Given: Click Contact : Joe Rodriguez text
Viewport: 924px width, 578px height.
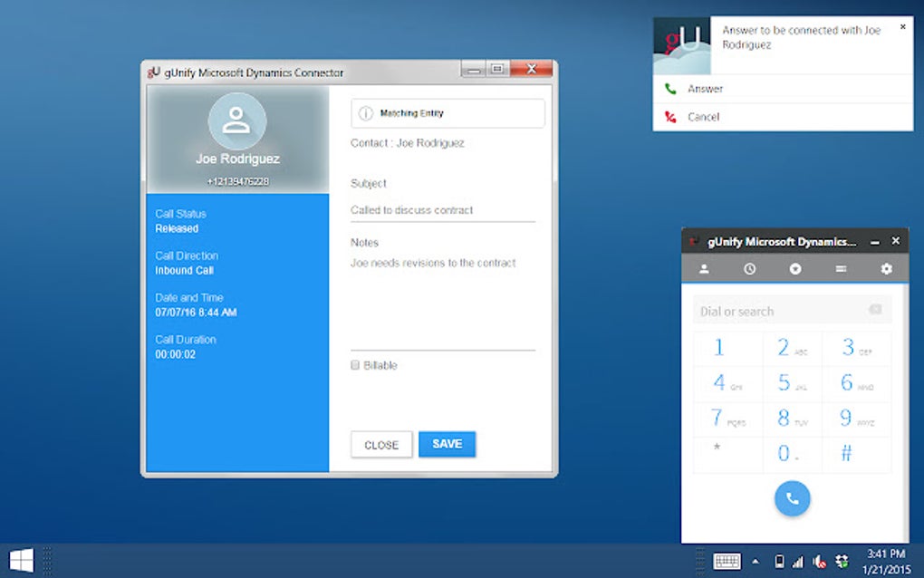Looking at the screenshot, I should (x=408, y=143).
